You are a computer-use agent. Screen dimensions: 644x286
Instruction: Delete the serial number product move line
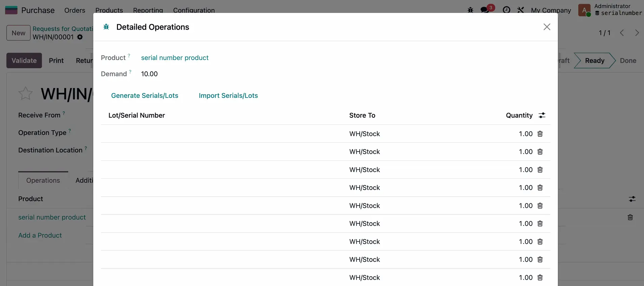tap(630, 218)
